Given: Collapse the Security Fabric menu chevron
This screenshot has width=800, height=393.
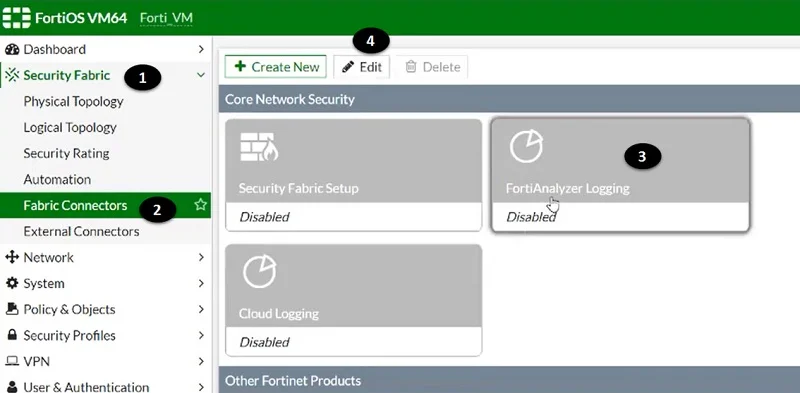Looking at the screenshot, I should coord(201,76).
